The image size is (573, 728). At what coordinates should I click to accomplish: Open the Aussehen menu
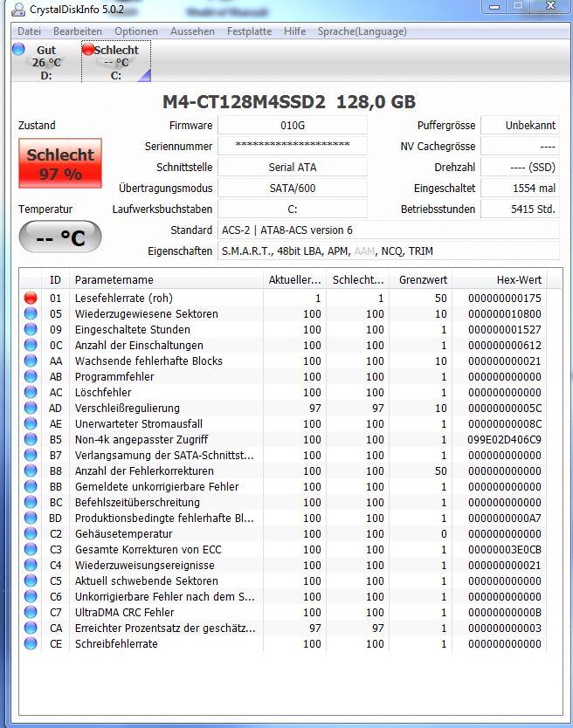pos(192,31)
